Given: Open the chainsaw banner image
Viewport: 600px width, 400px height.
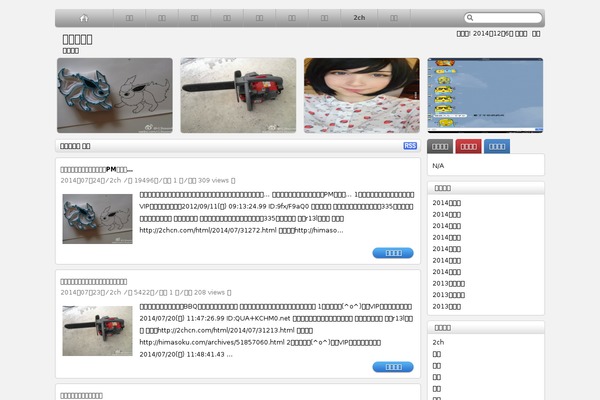Looking at the screenshot, I should coord(238,95).
